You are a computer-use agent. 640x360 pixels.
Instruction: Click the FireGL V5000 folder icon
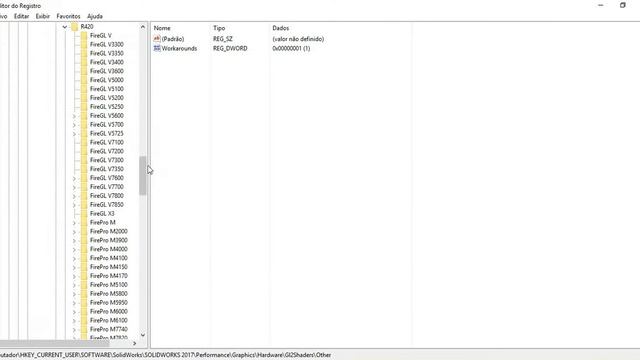click(x=84, y=80)
